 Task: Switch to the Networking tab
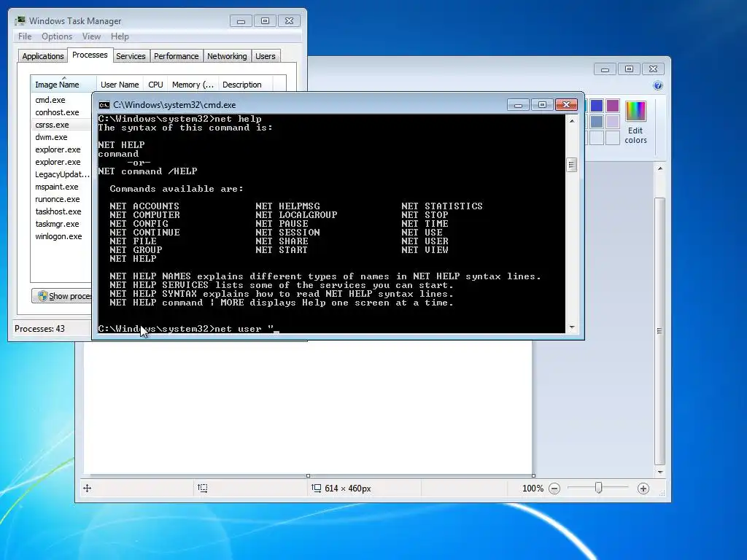[x=227, y=56]
